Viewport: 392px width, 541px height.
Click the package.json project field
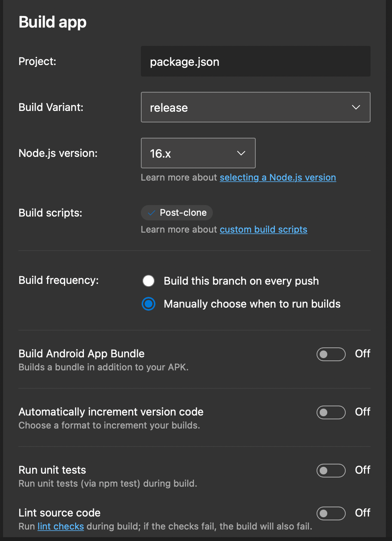[x=255, y=61]
